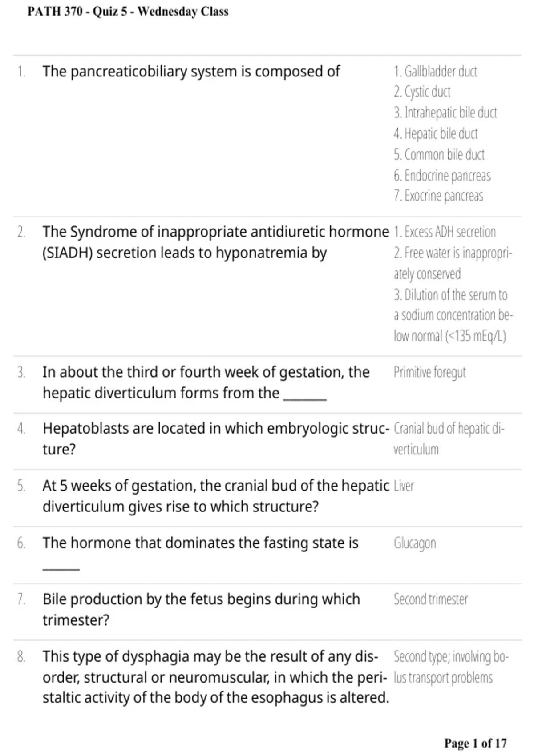Select the SIADH hyponatremia question text
The height and width of the screenshot is (756, 534).
click(x=216, y=242)
